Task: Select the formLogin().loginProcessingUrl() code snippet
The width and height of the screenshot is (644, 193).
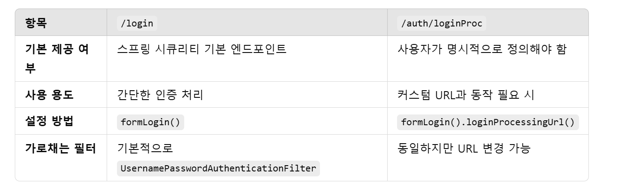Action: [488, 122]
